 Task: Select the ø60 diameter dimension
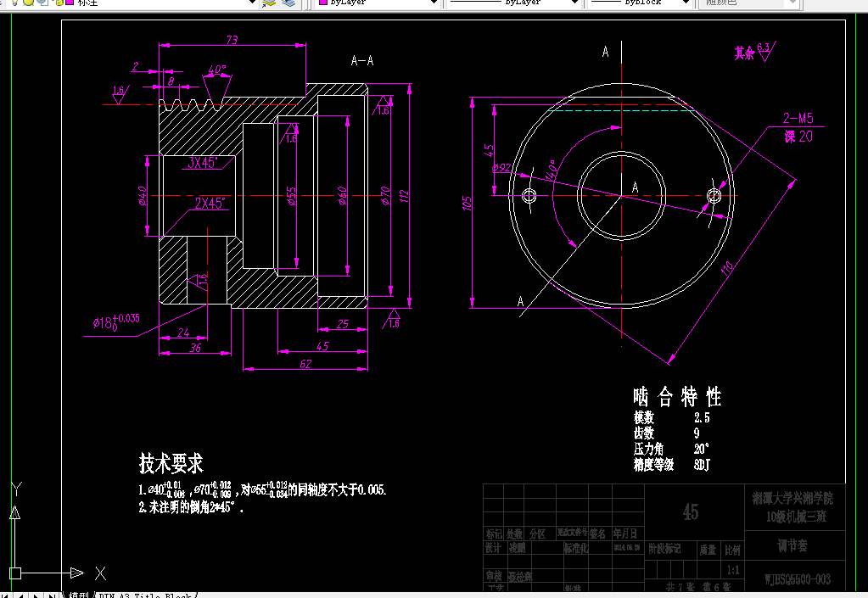pos(342,196)
